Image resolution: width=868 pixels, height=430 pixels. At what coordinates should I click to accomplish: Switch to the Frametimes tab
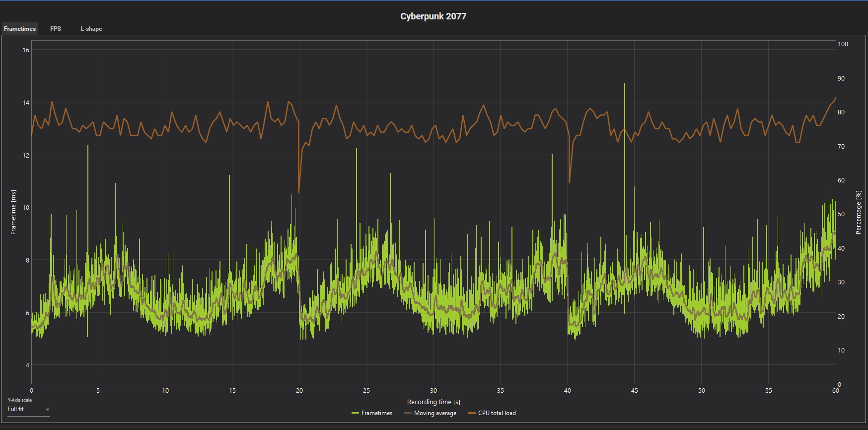coord(20,29)
